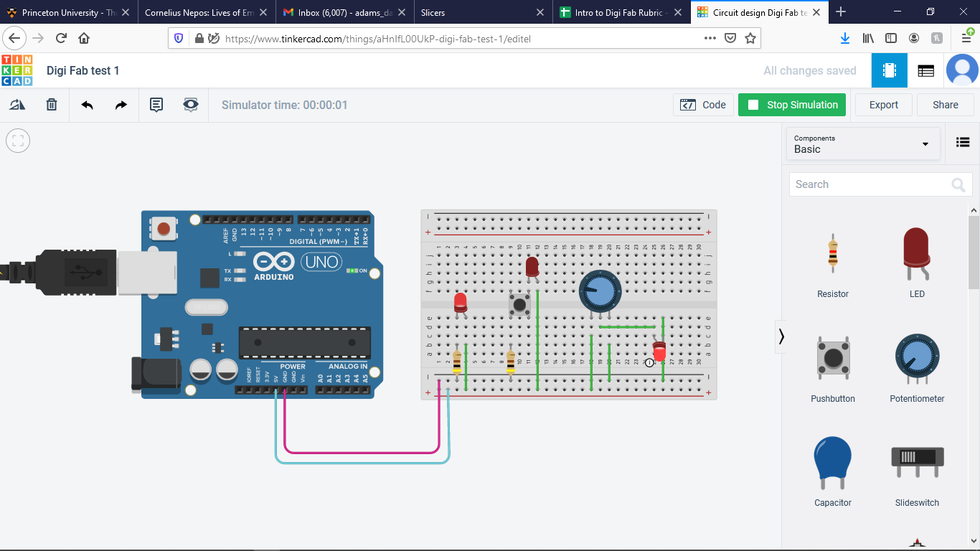Image resolution: width=980 pixels, height=551 pixels.
Task: Open Firefox hamburger menu
Action: 966,38
